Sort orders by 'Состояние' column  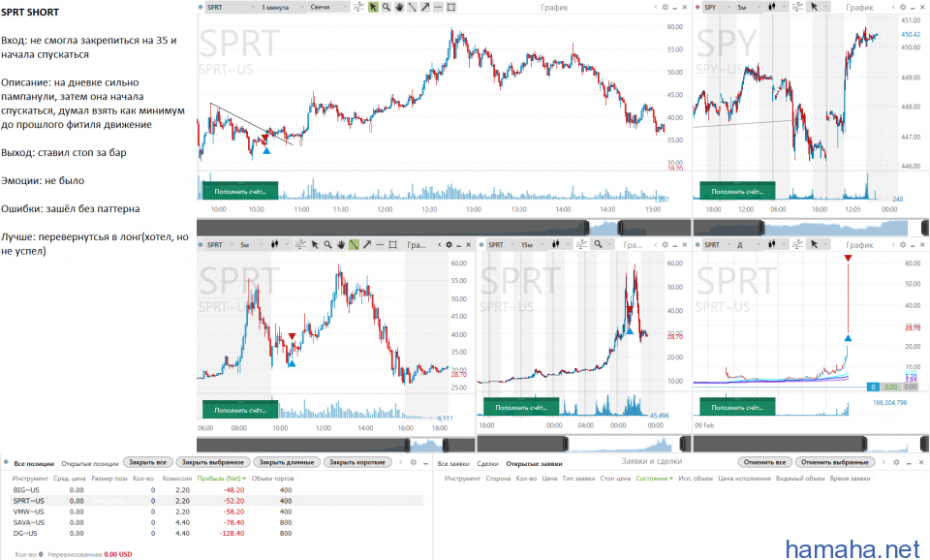tap(654, 479)
